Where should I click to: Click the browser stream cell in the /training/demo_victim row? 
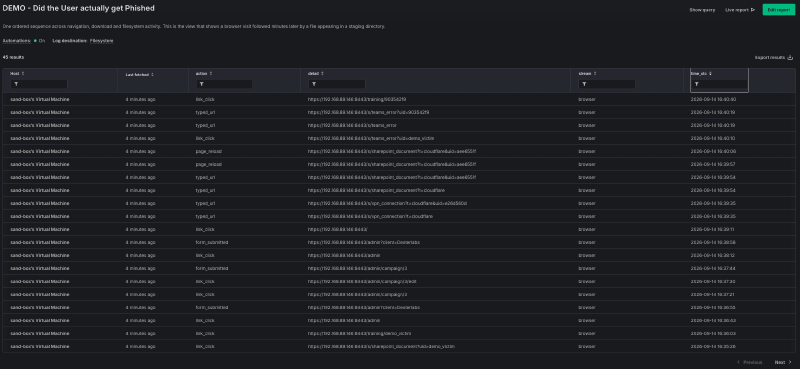587,334
